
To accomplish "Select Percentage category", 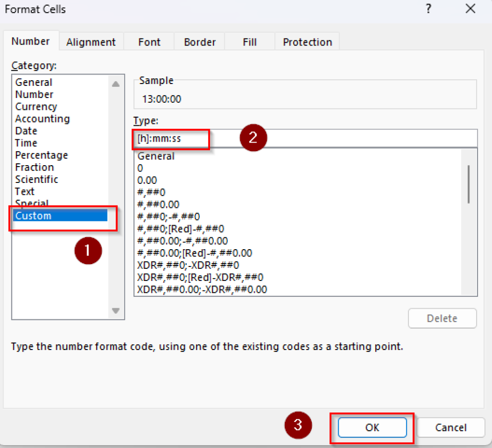I will tap(41, 155).
